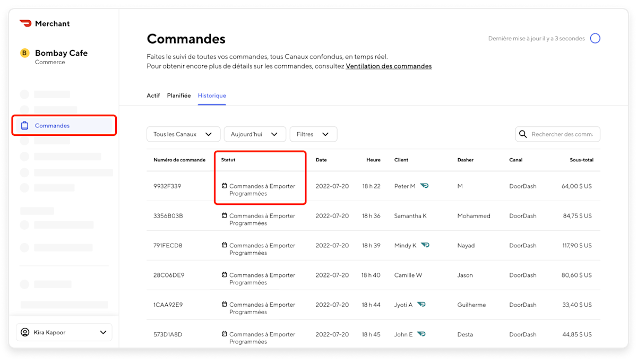Open Commandes in the sidebar
The width and height of the screenshot is (637, 364).
coord(64,126)
